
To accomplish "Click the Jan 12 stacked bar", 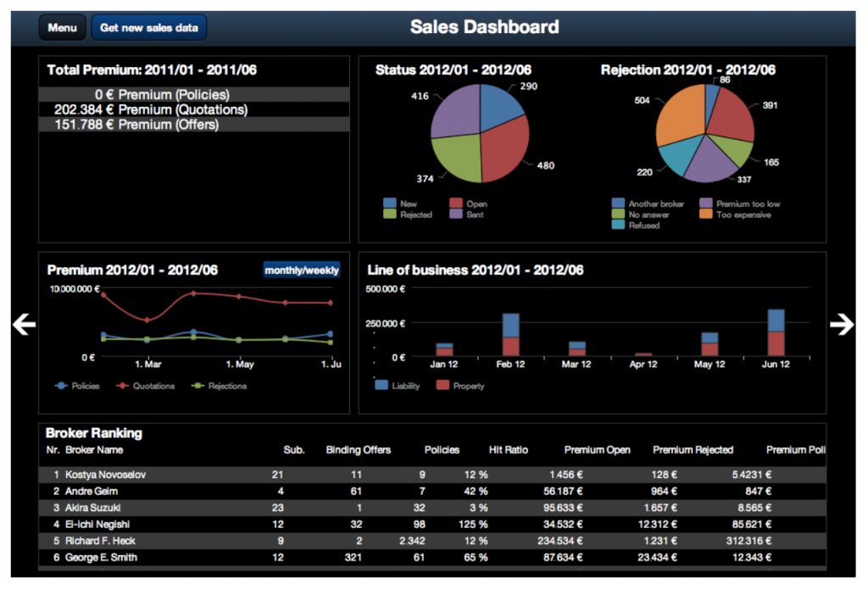I will [x=444, y=349].
